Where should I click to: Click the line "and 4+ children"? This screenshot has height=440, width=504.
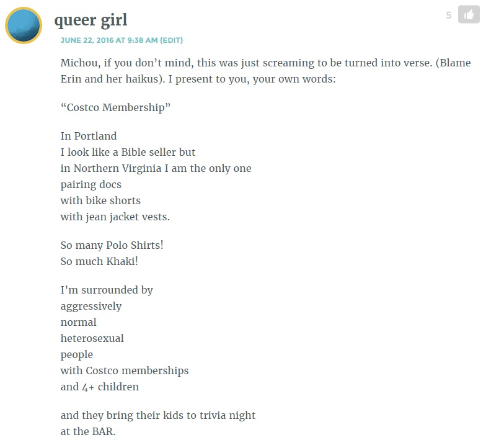[x=100, y=387]
